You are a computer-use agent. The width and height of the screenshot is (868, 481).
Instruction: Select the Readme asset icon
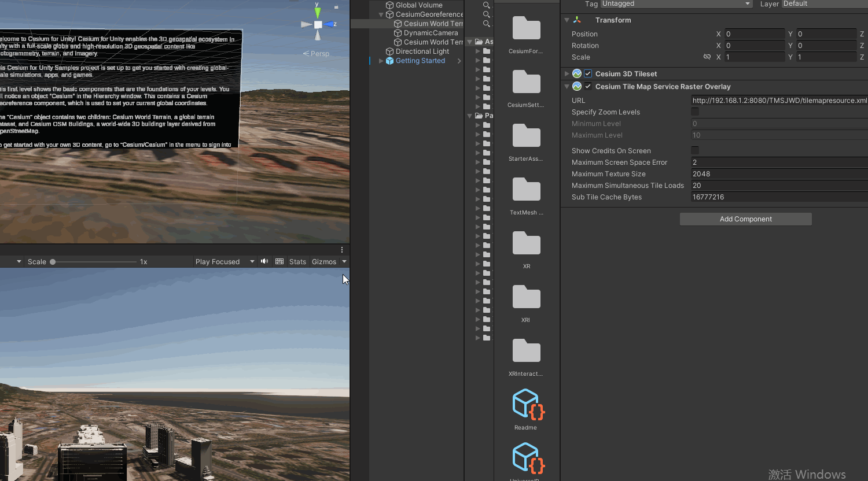pos(528,404)
